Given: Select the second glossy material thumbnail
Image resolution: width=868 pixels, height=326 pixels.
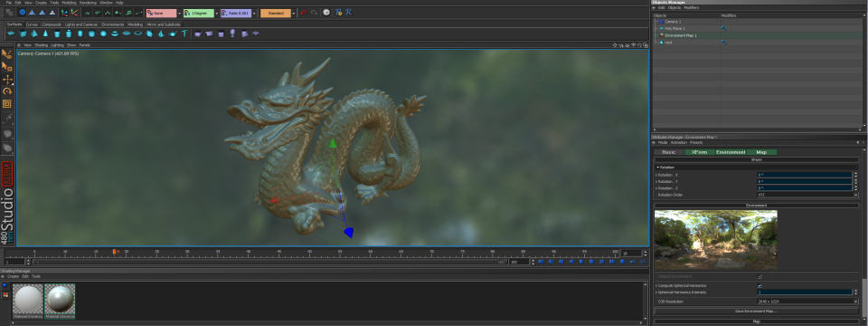Looking at the screenshot, I should 60,301.
